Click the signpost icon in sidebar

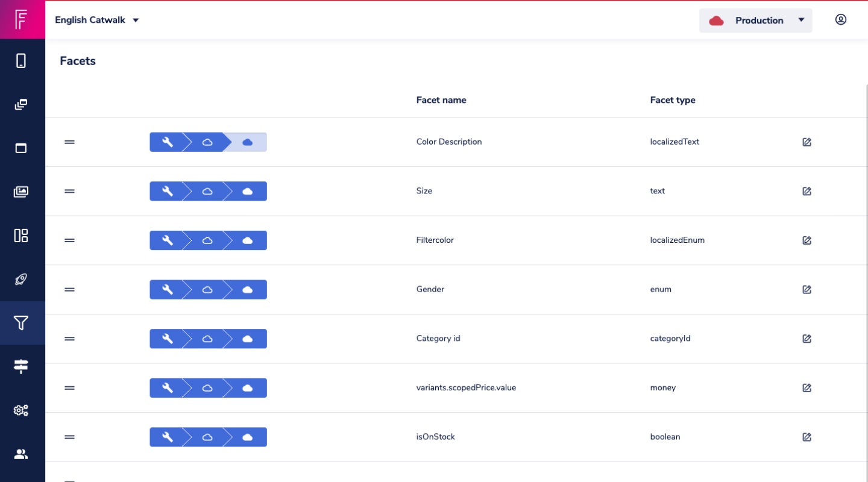click(x=21, y=366)
